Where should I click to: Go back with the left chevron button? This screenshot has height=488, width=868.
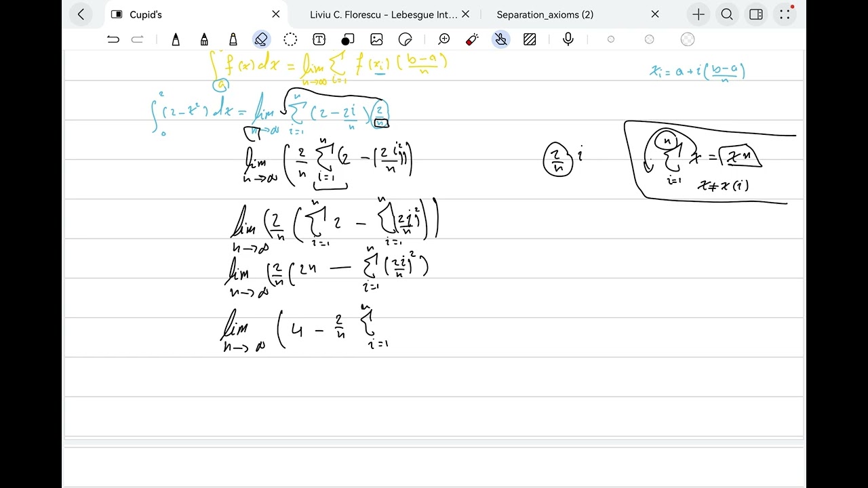click(81, 14)
